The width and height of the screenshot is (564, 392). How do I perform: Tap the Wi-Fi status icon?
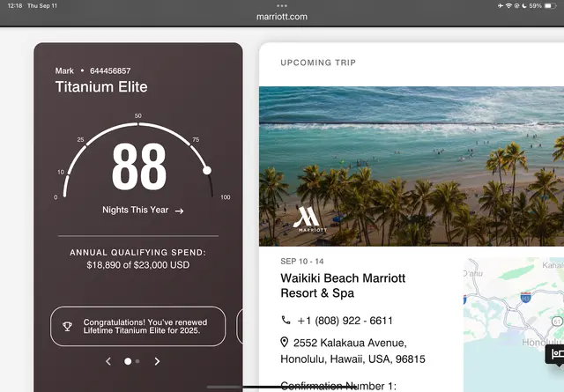click(x=508, y=6)
